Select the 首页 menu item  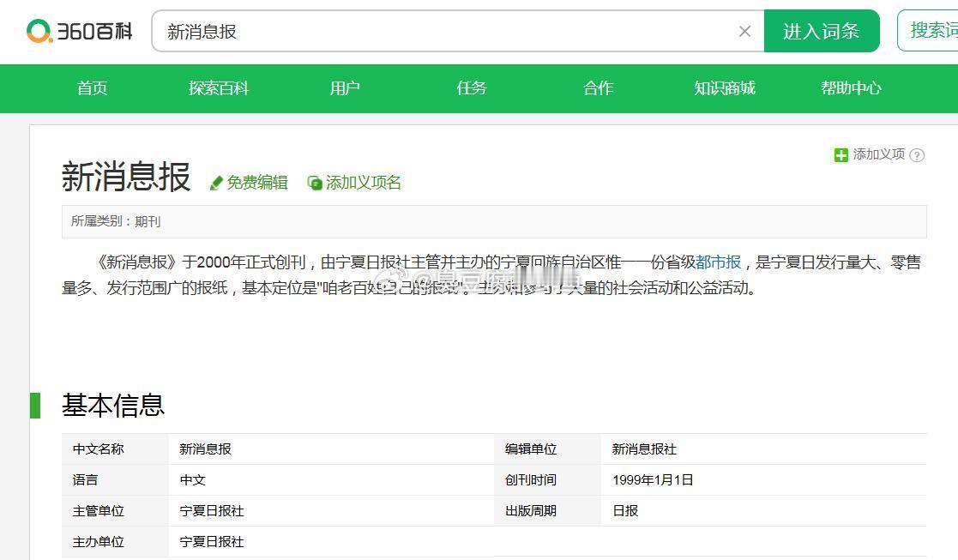click(x=92, y=88)
